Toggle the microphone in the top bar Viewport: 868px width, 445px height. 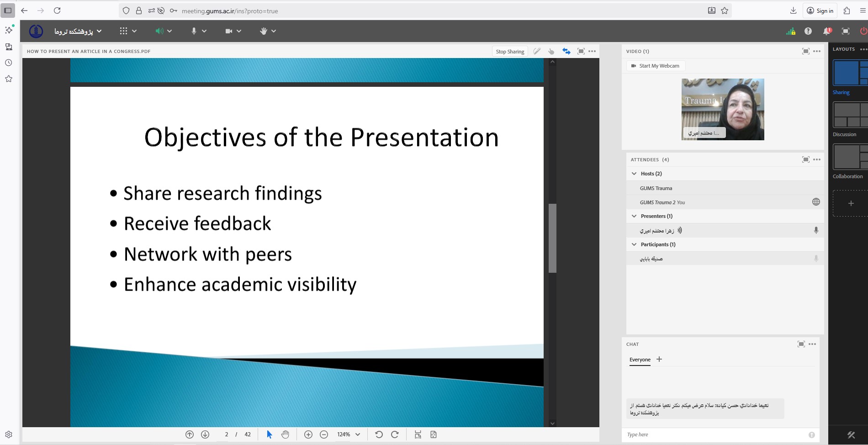pyautogui.click(x=194, y=31)
